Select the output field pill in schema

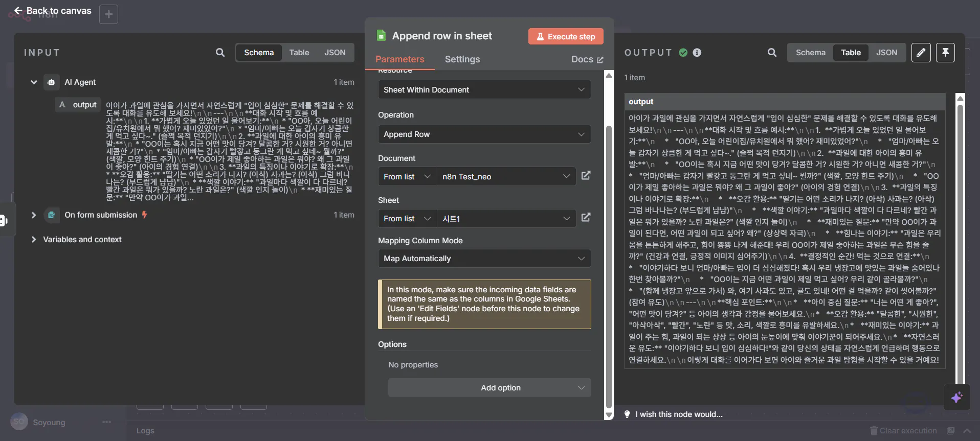78,105
